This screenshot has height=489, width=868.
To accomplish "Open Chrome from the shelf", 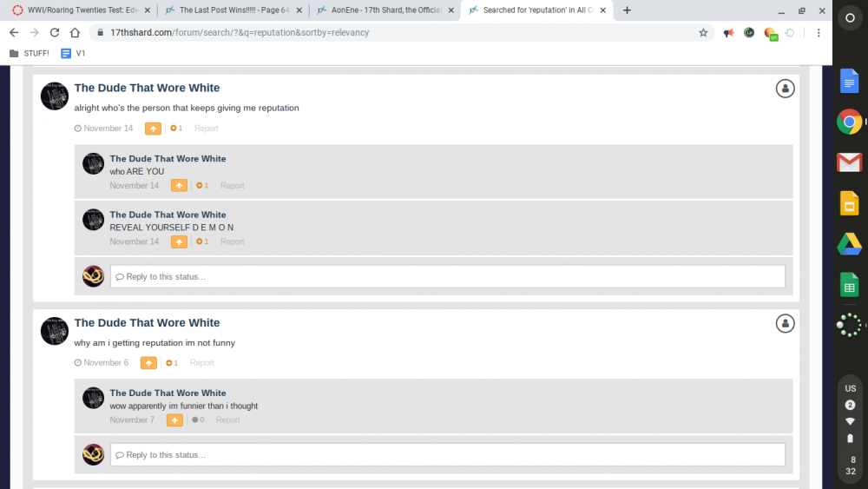I will [x=849, y=122].
